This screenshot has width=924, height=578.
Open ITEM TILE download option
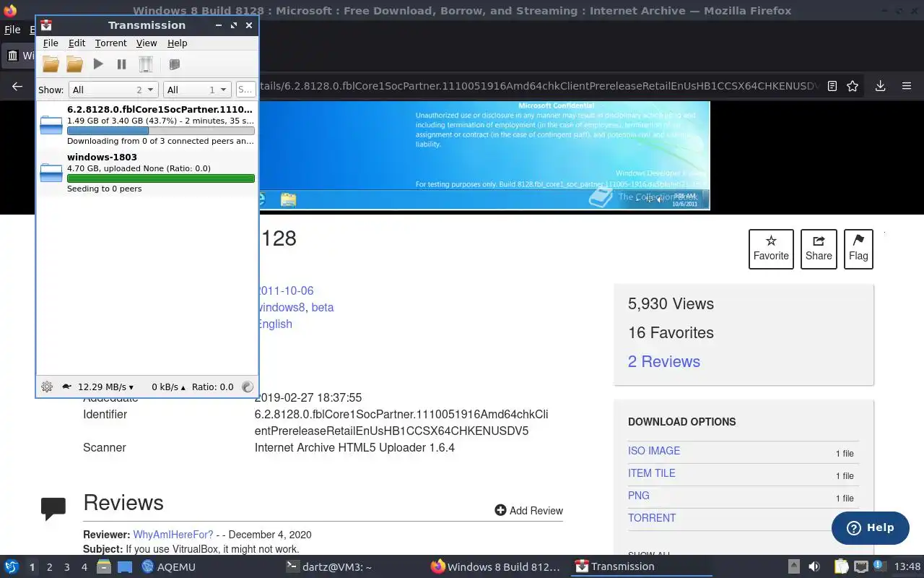coord(652,473)
